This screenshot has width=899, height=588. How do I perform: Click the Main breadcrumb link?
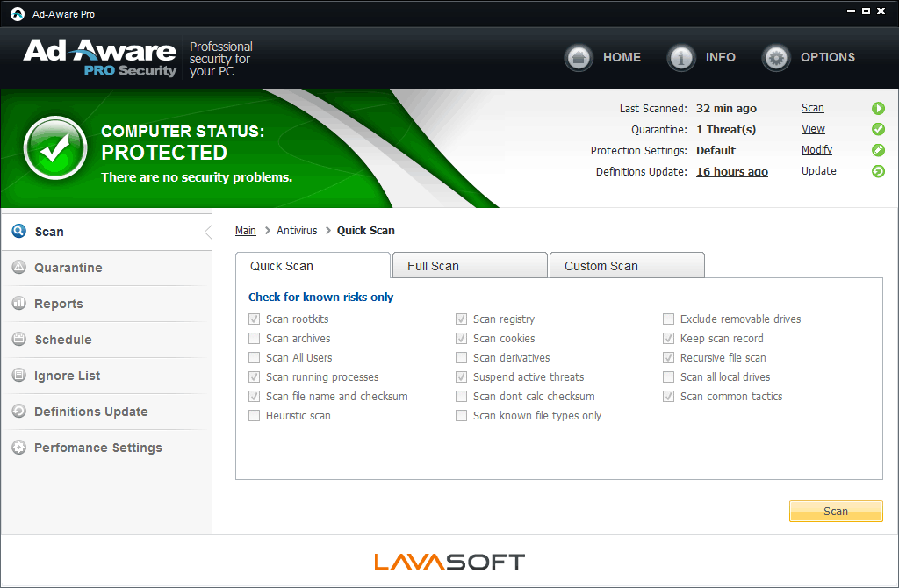tap(246, 231)
